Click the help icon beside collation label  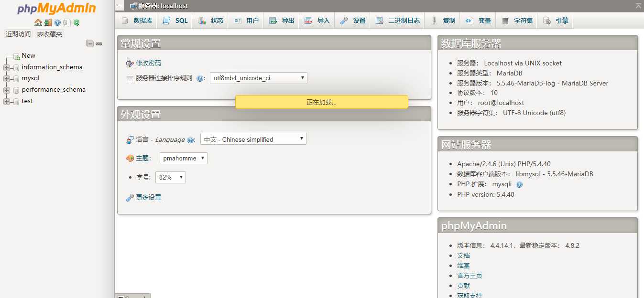pyautogui.click(x=200, y=78)
